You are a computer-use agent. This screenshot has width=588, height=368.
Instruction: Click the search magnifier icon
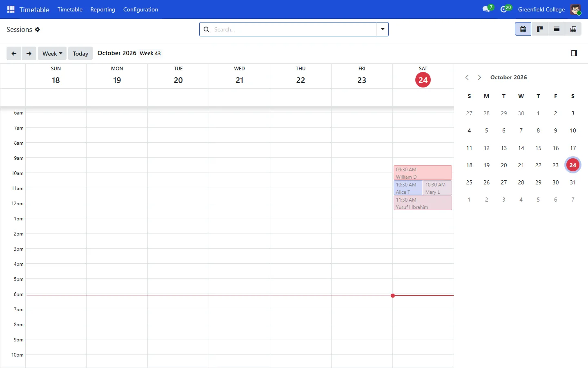point(207,29)
